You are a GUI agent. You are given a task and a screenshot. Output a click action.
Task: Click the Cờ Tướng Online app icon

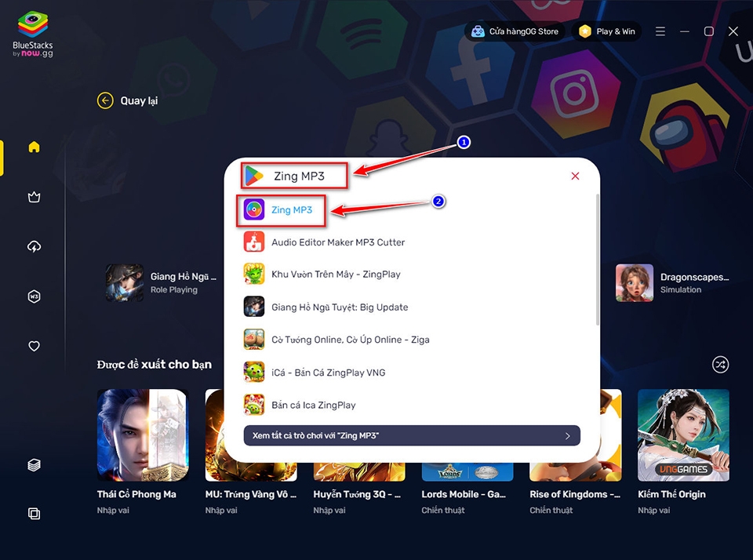[x=254, y=340]
